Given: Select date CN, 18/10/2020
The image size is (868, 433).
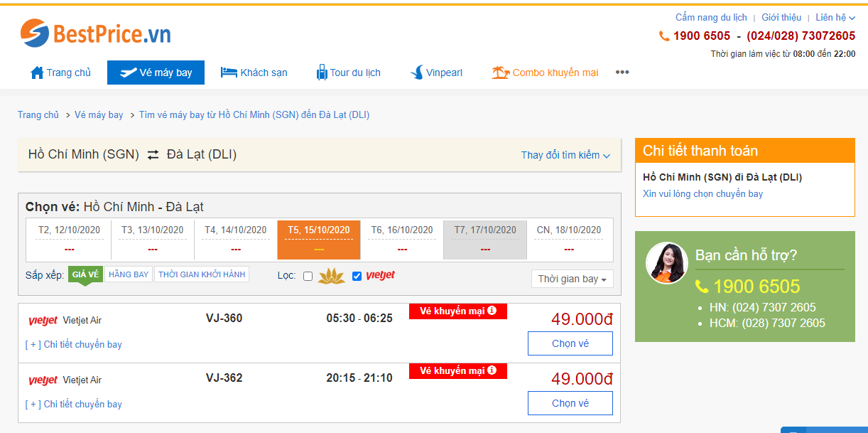Looking at the screenshot, I should click(569, 240).
